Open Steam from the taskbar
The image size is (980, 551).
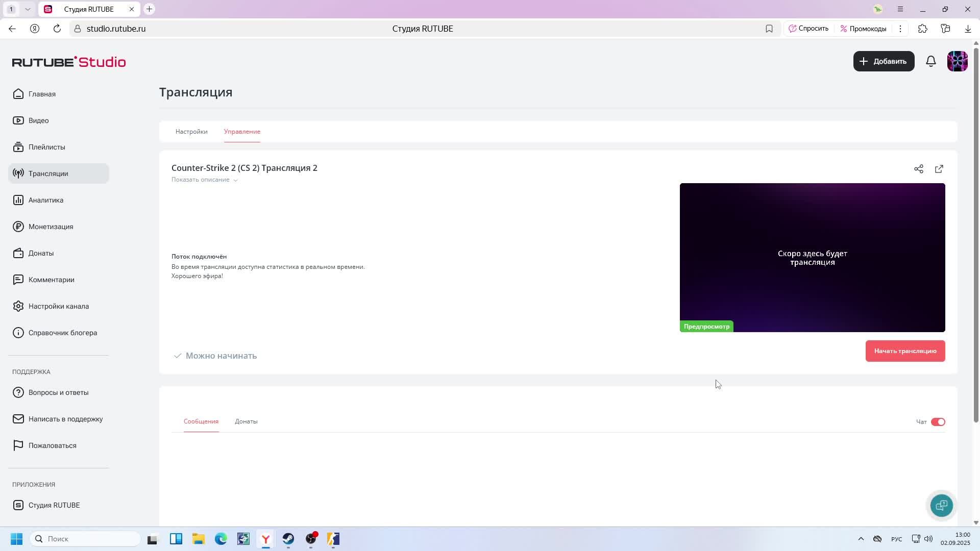point(288,539)
